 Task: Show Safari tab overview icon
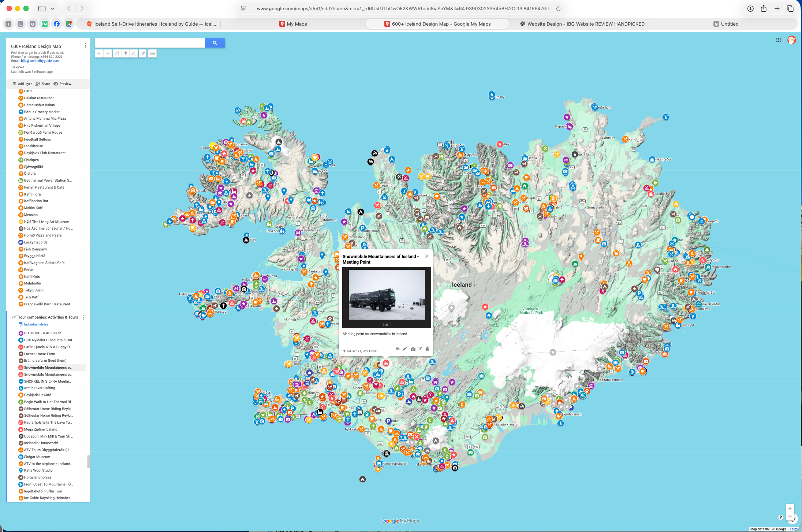pos(790,8)
